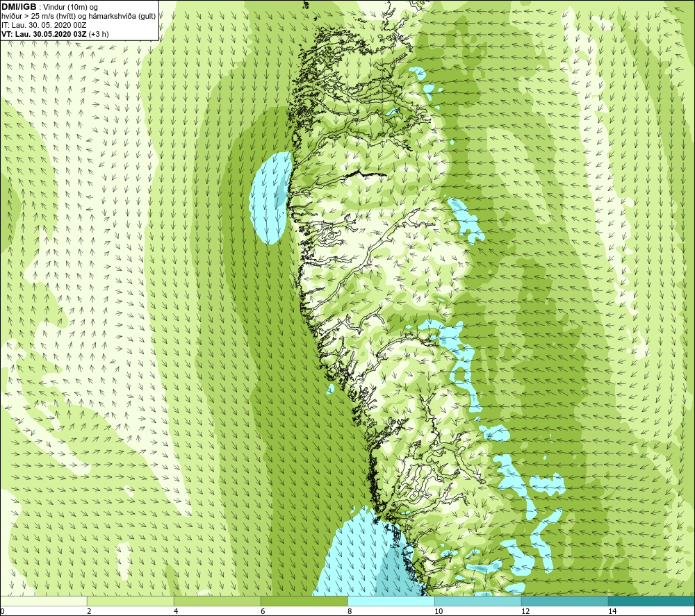Click the 10–12 m/s cyan colorbar segment
The height and width of the screenshot is (616, 695).
coord(478,601)
